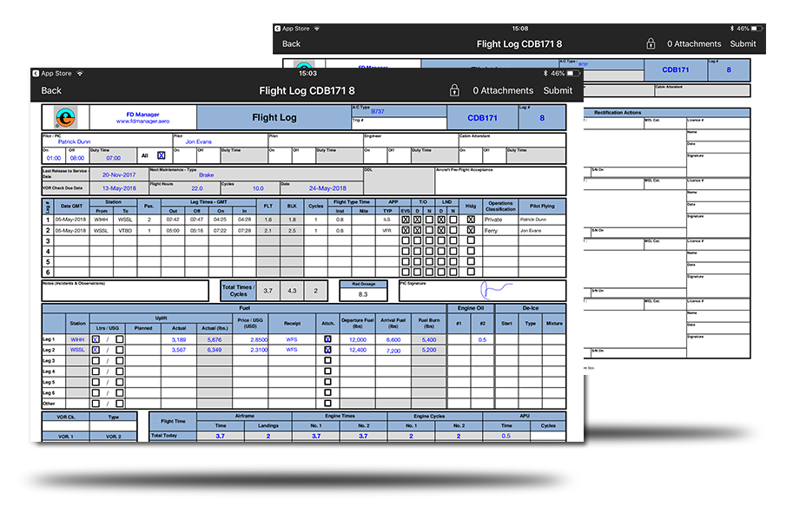The image size is (793, 532).
Task: Toggle Attch. checkbox for the Other fuel row
Action: [x=327, y=404]
